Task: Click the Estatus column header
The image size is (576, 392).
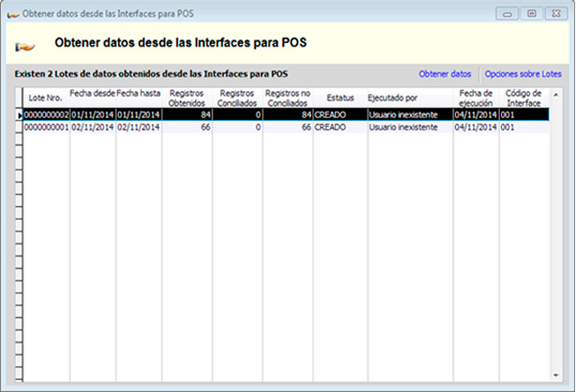Action: (339, 98)
